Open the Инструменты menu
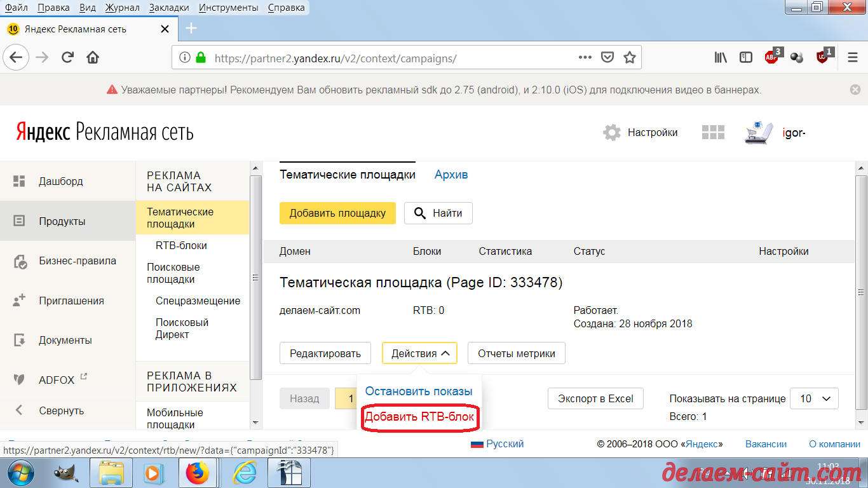Viewport: 868px width, 488px height. click(x=228, y=8)
